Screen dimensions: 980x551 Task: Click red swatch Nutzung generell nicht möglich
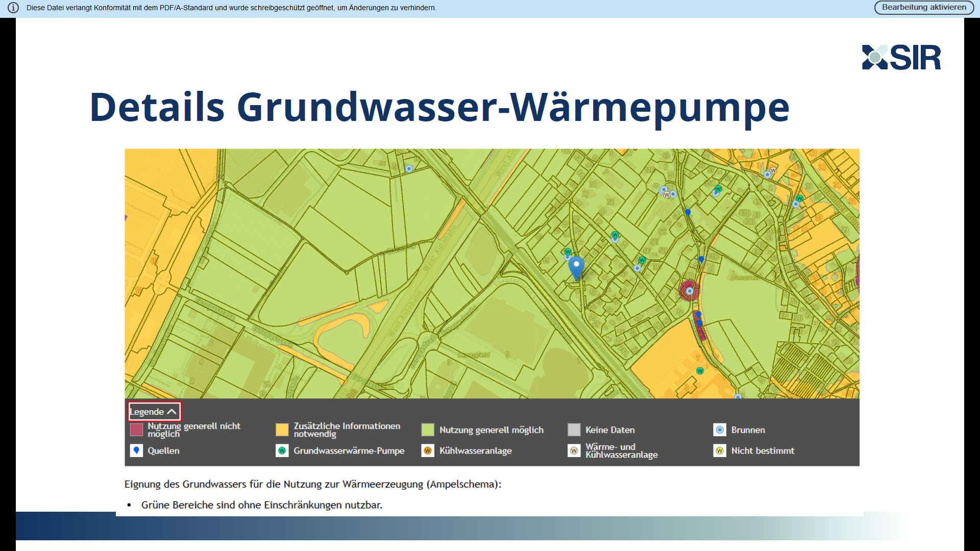click(x=136, y=430)
